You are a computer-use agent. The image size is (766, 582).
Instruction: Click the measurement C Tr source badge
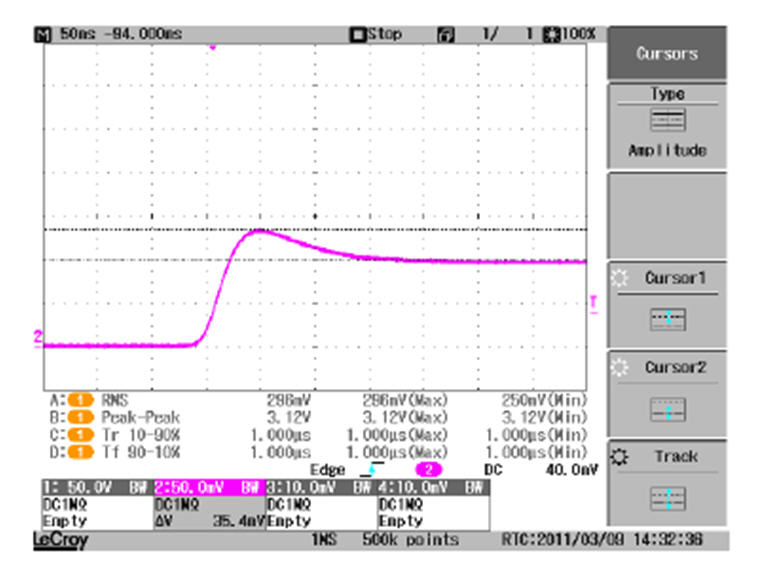pos(80,435)
